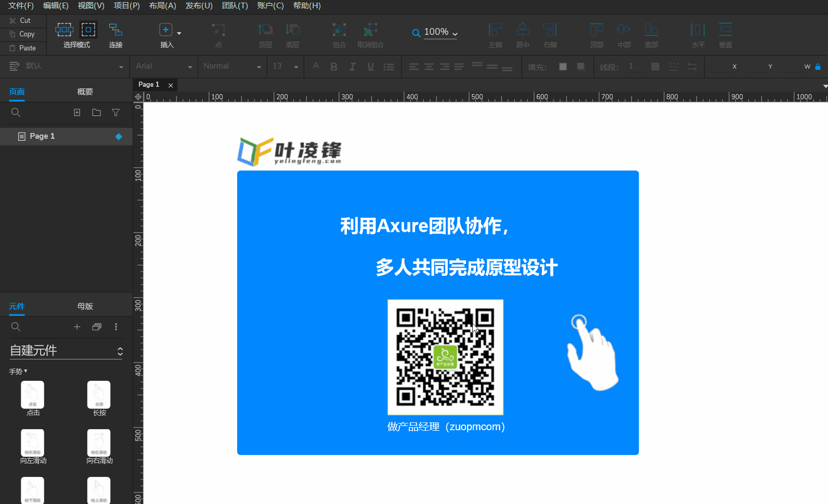Screen dimensions: 828x504
Task: Toggle bulleted list formatting
Action: 389,67
